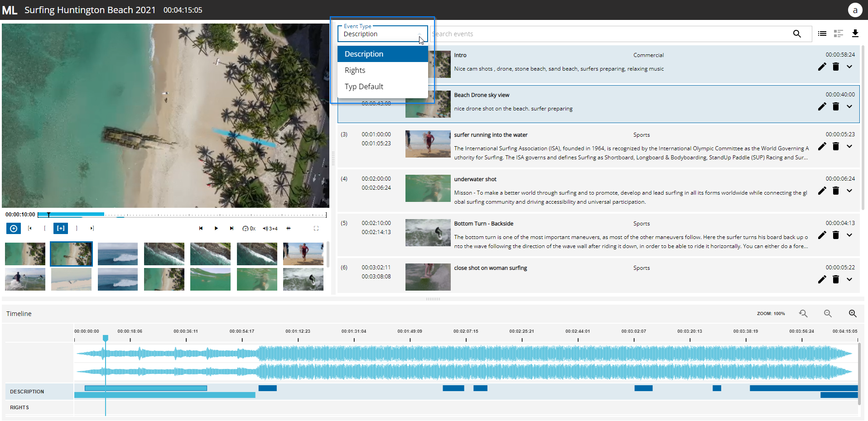Click the add new event plus button
Viewport: 868px width, 421px height.
14,229
